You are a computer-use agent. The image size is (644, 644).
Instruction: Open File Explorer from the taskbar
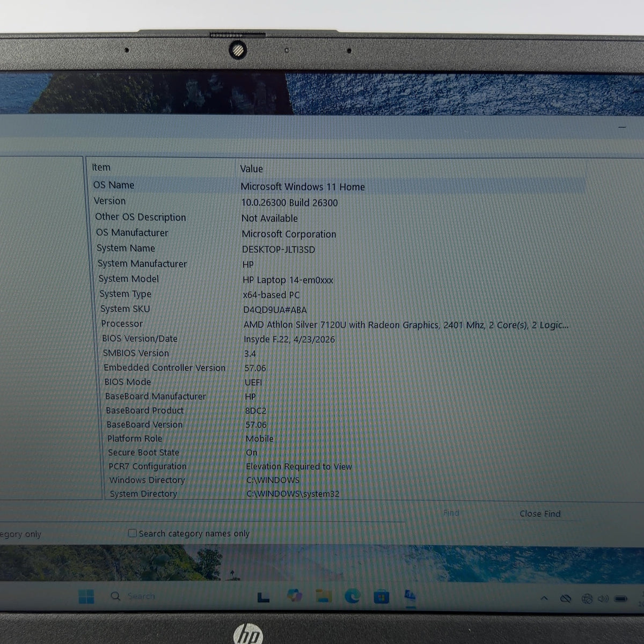(x=323, y=596)
